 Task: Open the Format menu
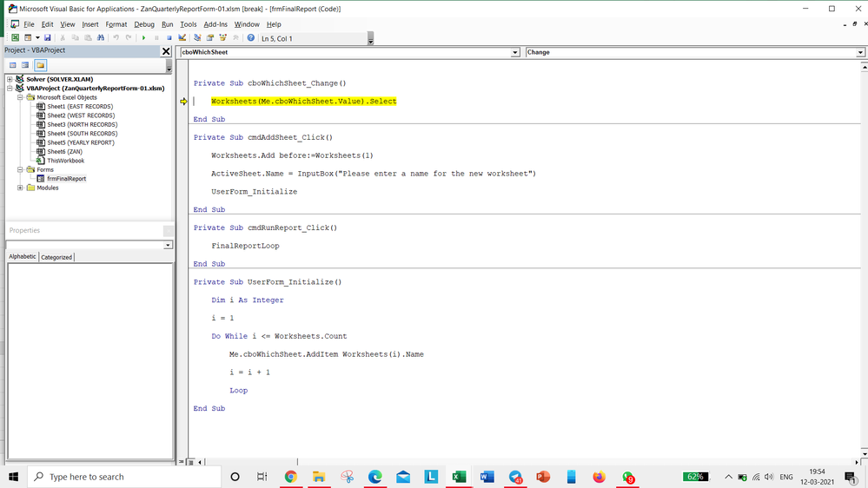click(x=116, y=24)
